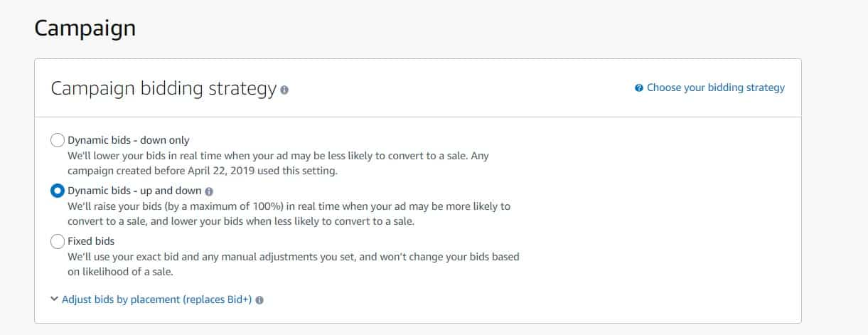Expand the Adjust bids by placement chevron
Screen dimensions: 868x335
(x=54, y=299)
